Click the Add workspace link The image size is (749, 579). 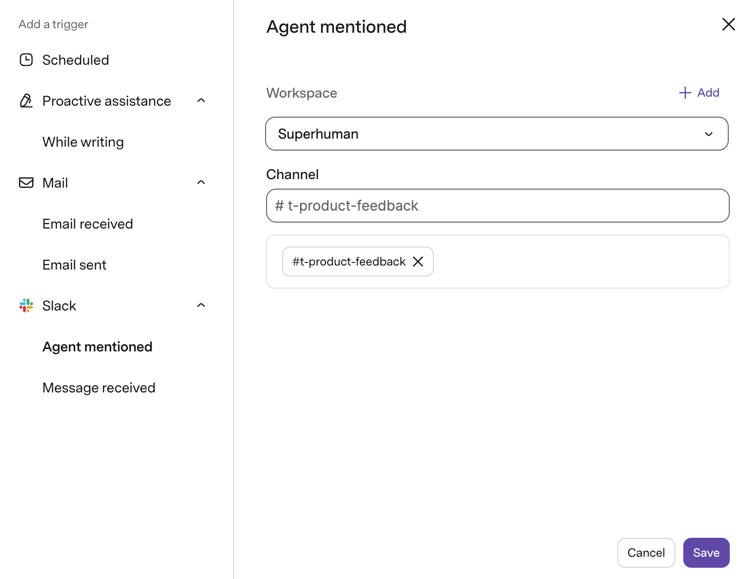[x=699, y=93]
